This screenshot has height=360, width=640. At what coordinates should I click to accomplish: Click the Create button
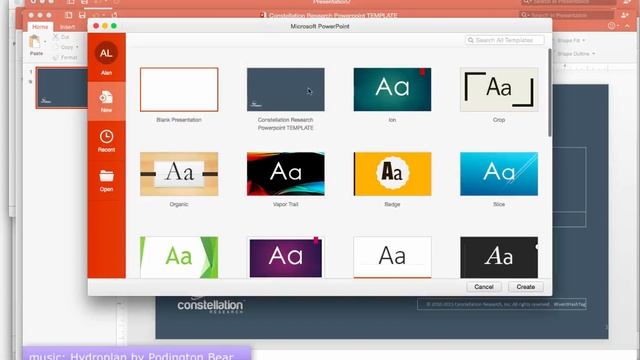[x=526, y=287]
